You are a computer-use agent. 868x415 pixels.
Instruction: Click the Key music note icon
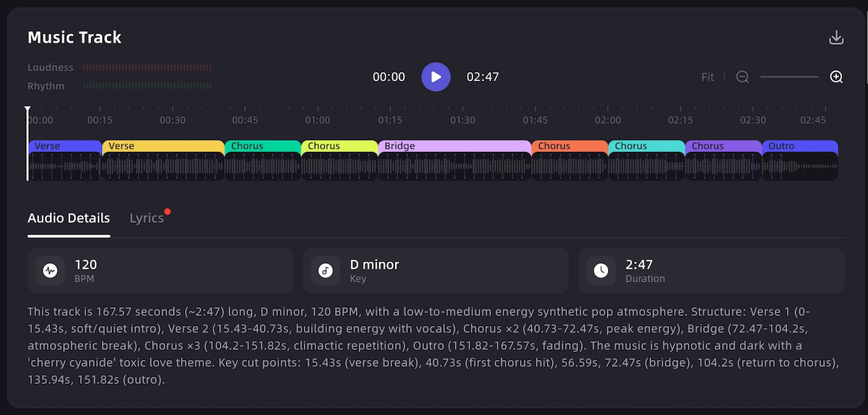pyautogui.click(x=325, y=270)
